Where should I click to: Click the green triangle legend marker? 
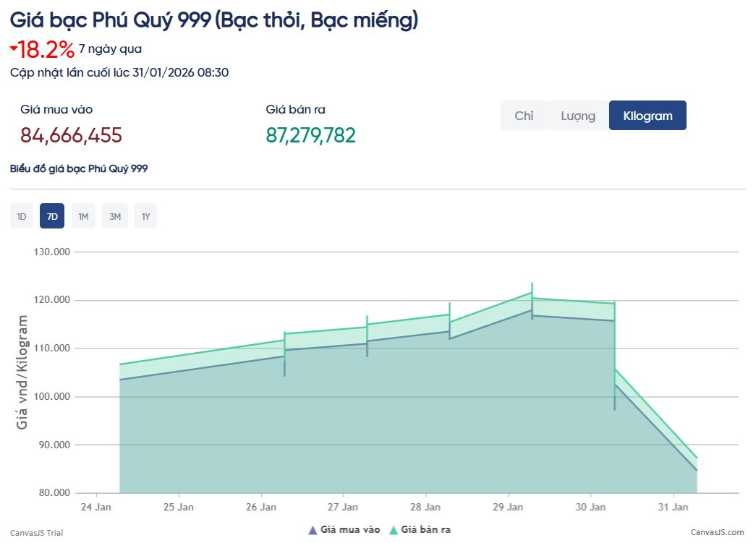394,530
